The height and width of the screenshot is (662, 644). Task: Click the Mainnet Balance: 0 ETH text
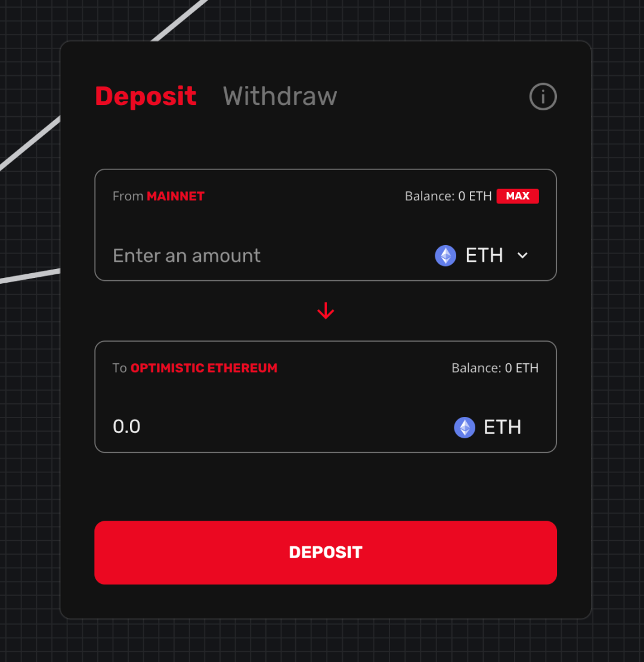[448, 196]
